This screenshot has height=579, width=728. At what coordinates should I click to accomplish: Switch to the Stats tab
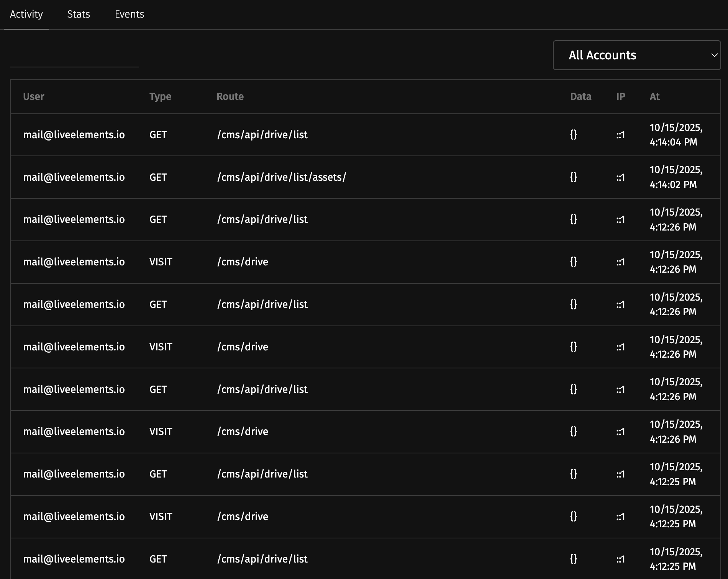coord(79,14)
